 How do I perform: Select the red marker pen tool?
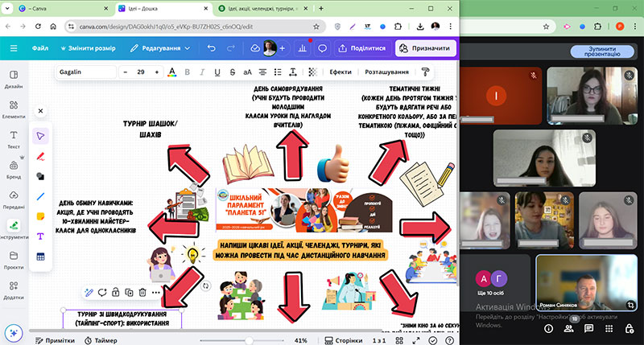tap(40, 155)
